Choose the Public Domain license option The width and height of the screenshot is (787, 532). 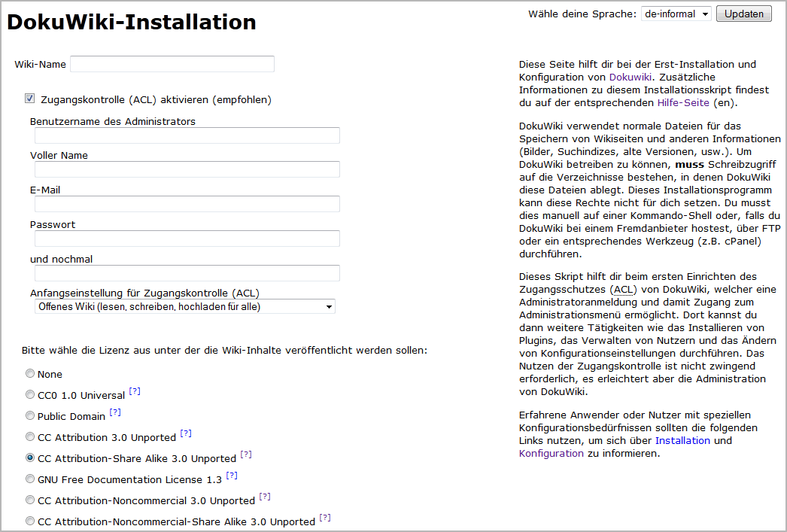30,415
